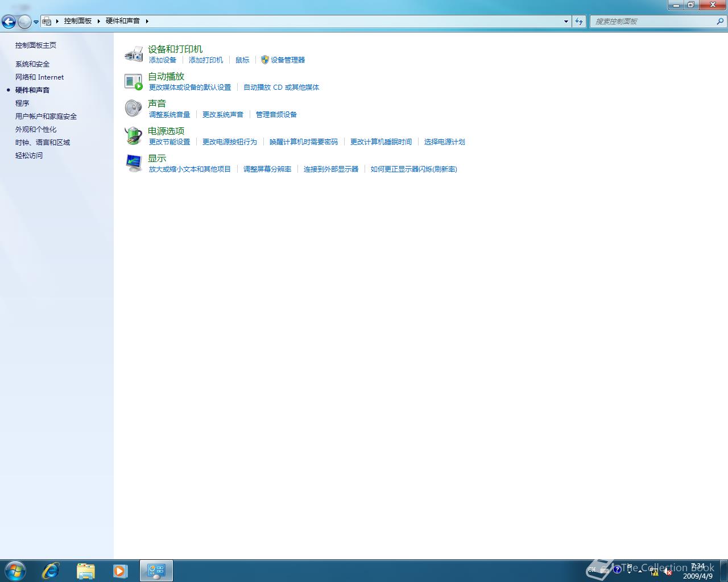Screen dimensions: 728x582
Task: Click the Back arrow button
Action: pos(9,22)
